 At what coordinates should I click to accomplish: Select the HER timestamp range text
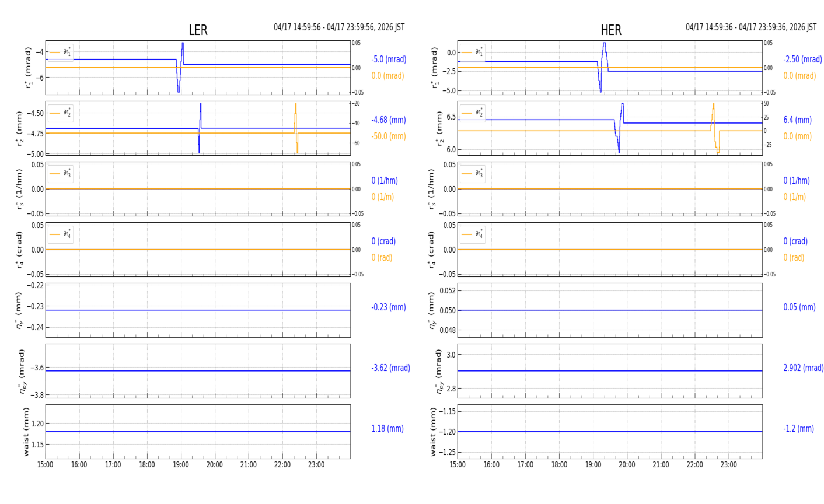point(751,27)
